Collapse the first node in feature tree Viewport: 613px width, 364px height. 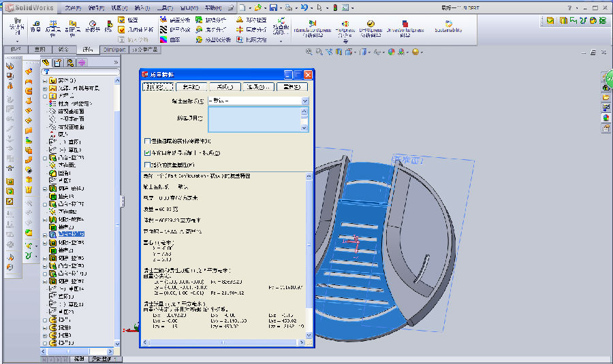45,81
